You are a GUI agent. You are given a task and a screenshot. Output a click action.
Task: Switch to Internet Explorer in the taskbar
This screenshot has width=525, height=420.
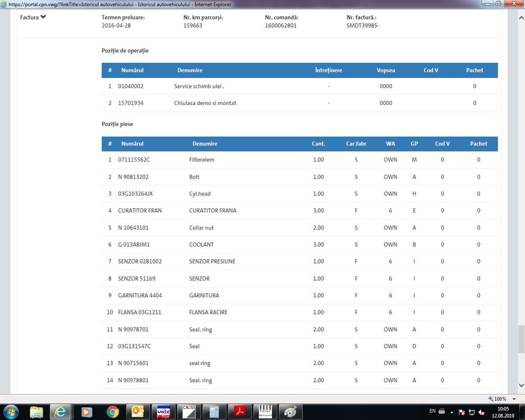(x=60, y=412)
